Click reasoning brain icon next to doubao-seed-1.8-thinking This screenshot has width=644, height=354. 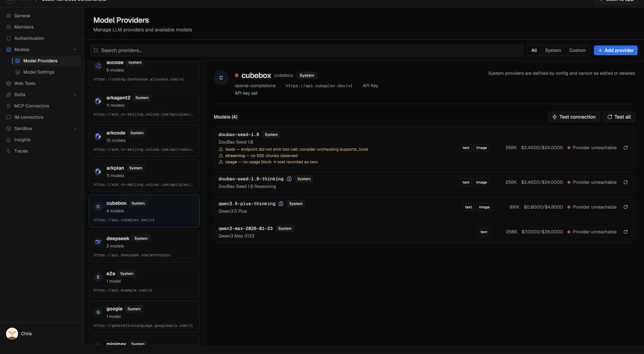pyautogui.click(x=289, y=179)
